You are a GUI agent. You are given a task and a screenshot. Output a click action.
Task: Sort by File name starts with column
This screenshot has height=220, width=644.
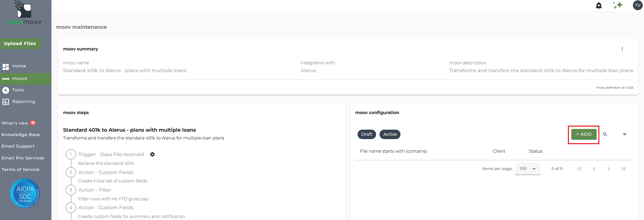(393, 151)
